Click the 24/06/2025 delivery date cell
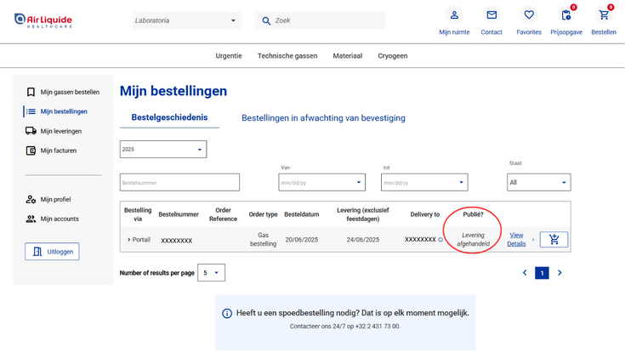 (363, 240)
